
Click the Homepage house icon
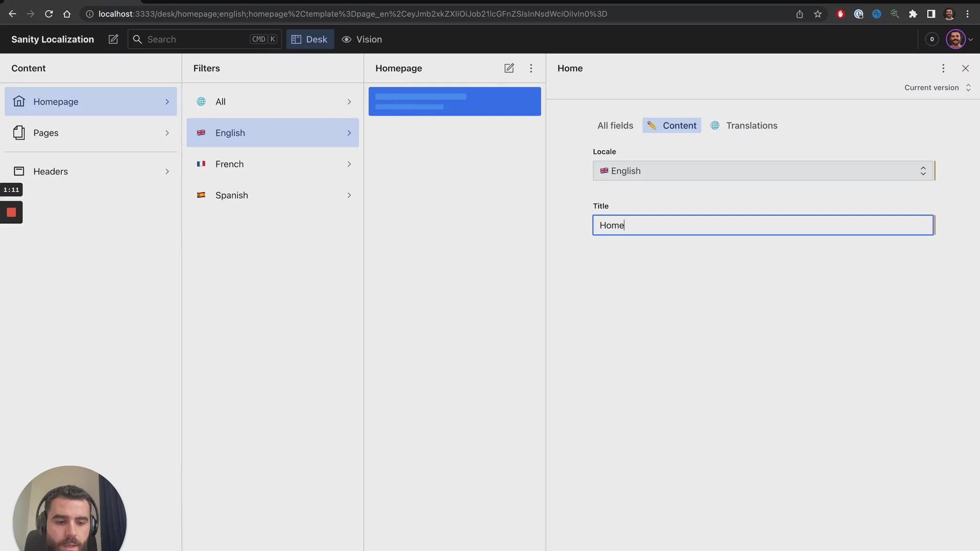click(x=19, y=101)
